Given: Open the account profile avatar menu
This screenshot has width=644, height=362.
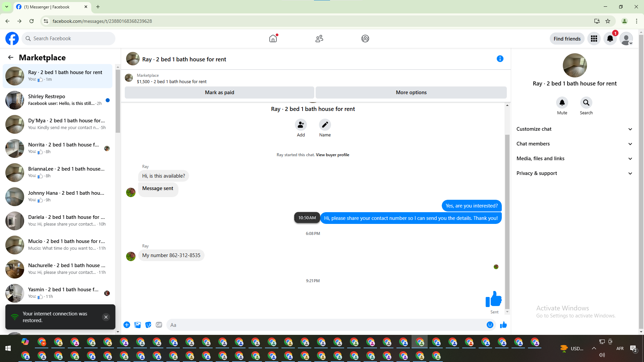Looking at the screenshot, I should [626, 39].
